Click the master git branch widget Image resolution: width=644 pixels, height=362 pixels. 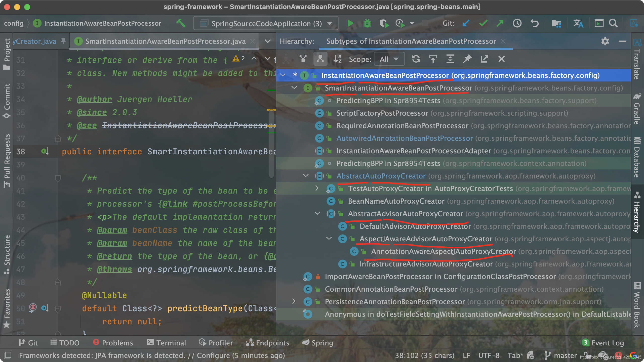pos(561,355)
